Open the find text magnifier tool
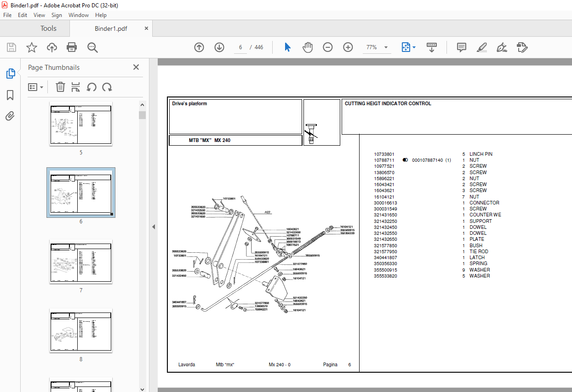The height and width of the screenshot is (392, 572). 92,47
